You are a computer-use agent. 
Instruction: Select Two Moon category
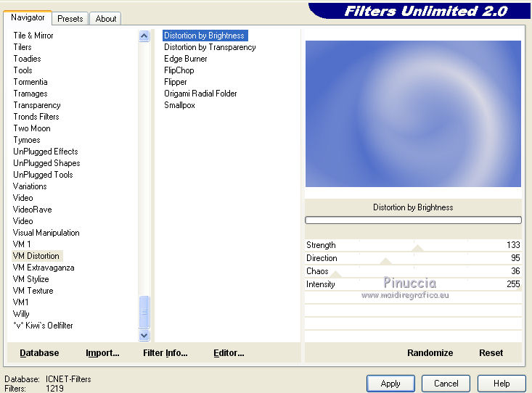coord(32,128)
